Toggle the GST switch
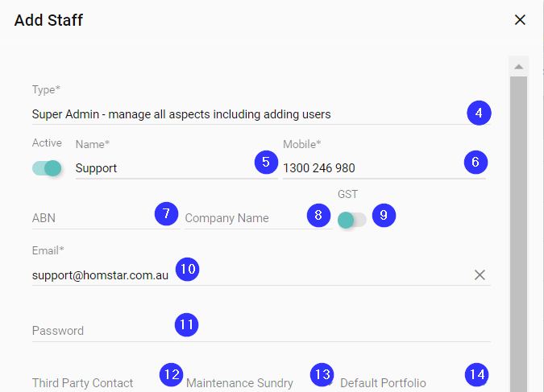 [x=351, y=220]
